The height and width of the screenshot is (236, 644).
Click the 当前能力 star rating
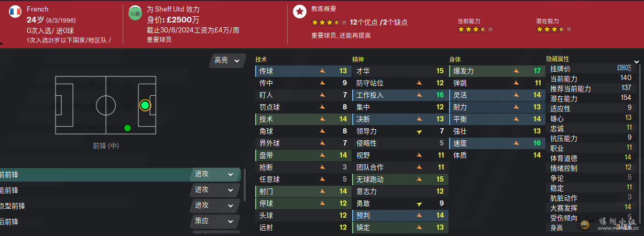475,30
